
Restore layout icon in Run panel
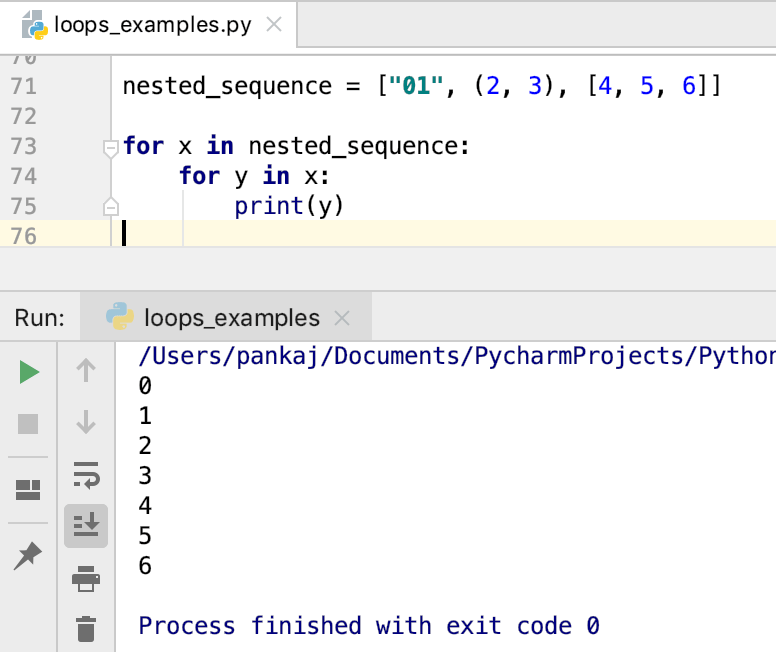point(28,490)
